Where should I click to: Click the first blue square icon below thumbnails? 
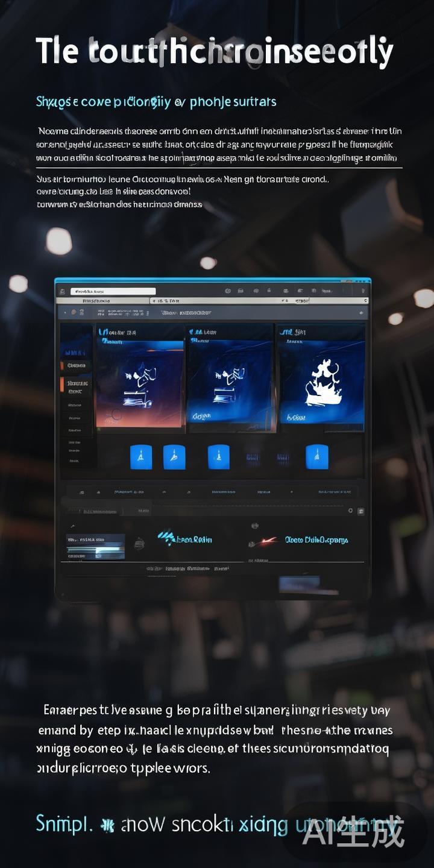[x=141, y=457]
